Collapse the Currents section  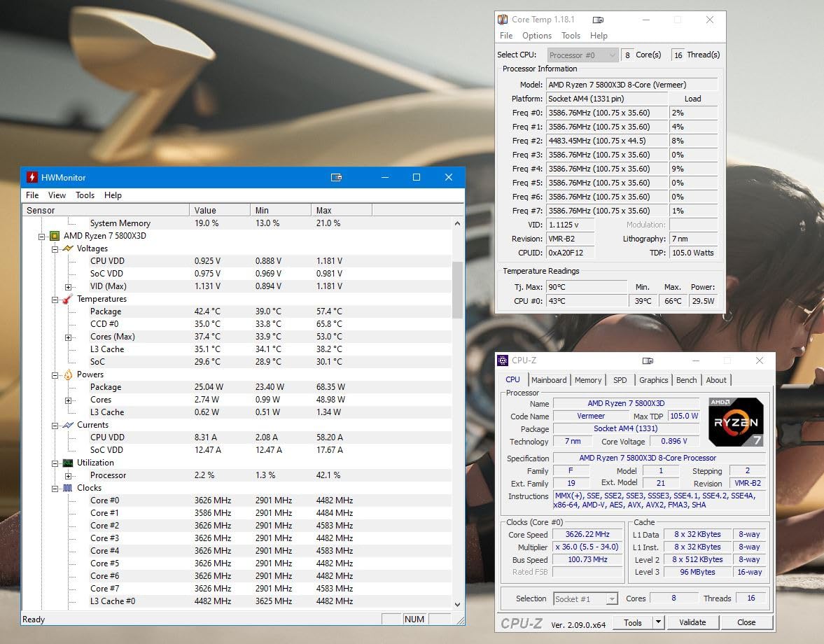tap(55, 426)
